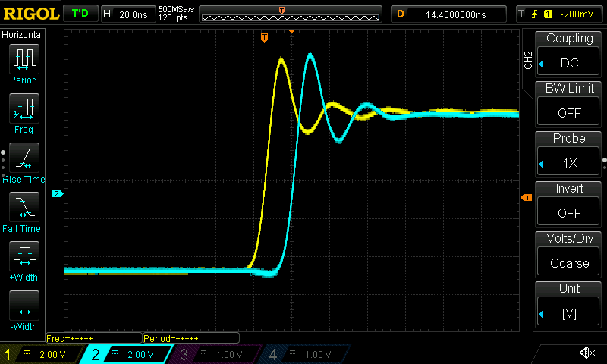Click the muted speaker icon

587,353
